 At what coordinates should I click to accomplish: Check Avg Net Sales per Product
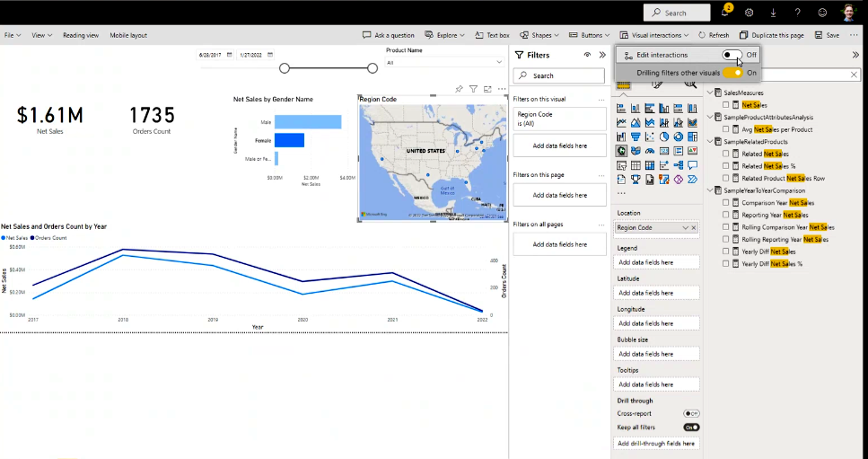(x=726, y=129)
